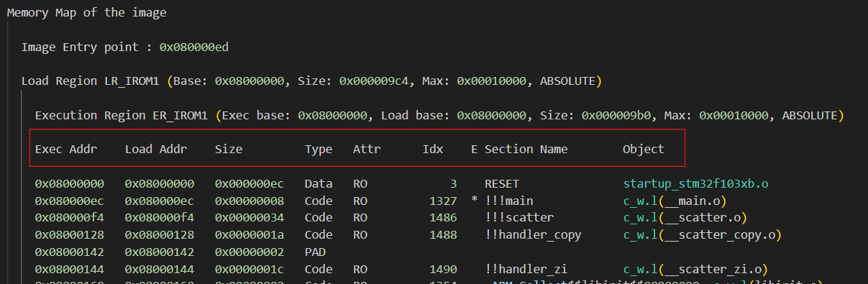Screen dimensions: 868x284
Task: Click the !!handler_copy section name
Action: 533,235
